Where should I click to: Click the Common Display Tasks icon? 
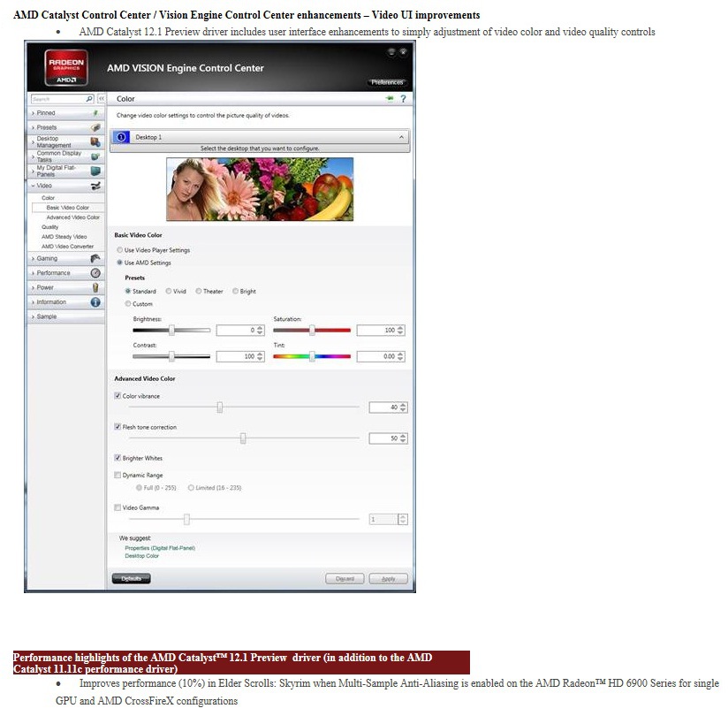pyautogui.click(x=95, y=156)
